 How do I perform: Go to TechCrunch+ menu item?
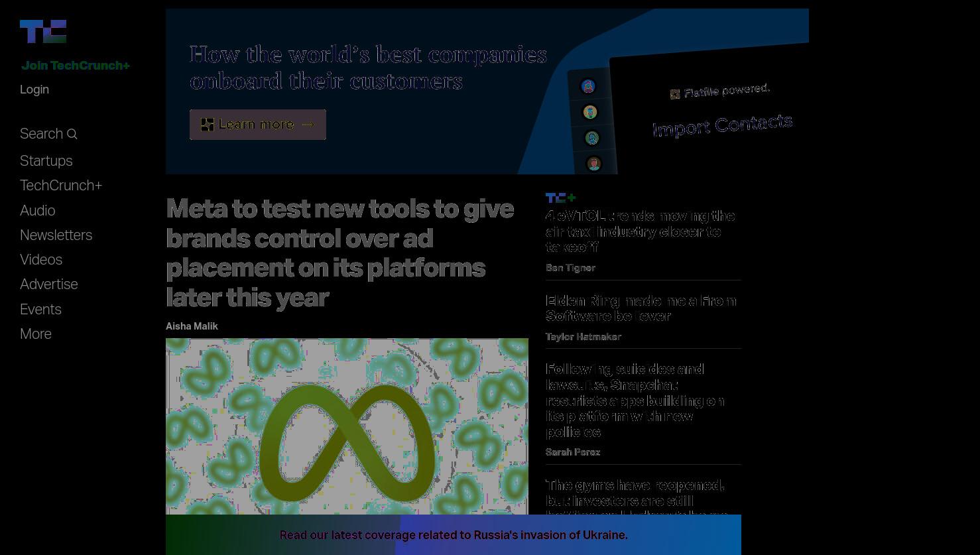61,186
